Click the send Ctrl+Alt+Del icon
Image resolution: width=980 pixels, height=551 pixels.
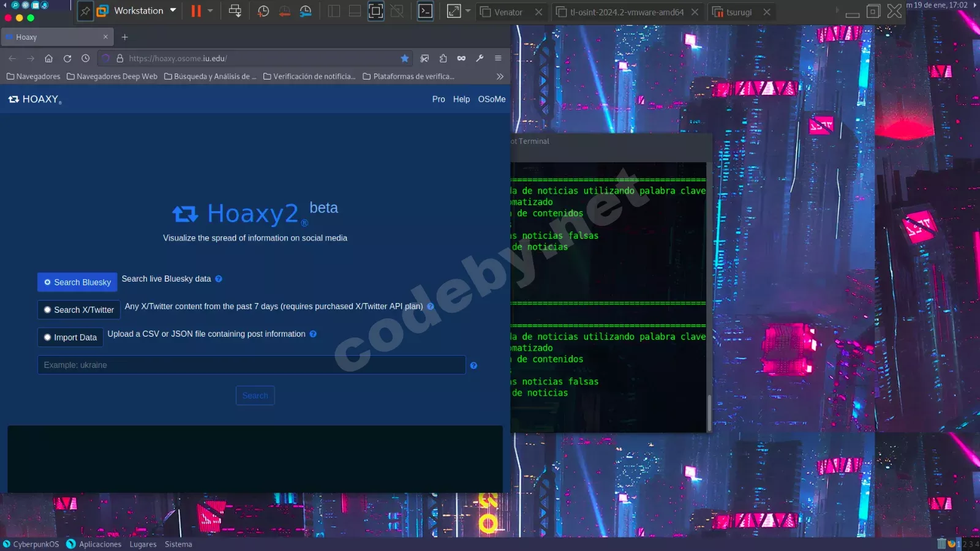[235, 11]
